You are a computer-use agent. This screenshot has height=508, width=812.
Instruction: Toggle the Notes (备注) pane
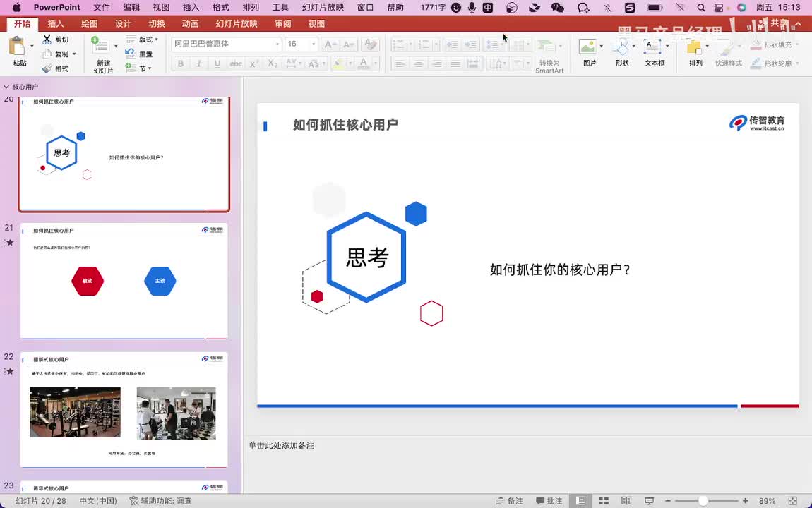[510, 501]
